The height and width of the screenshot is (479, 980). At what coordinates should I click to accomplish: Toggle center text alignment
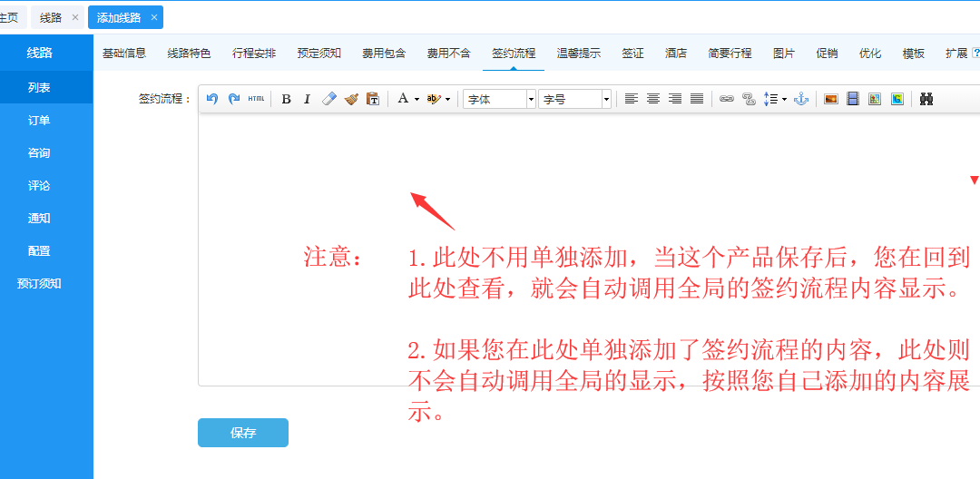pyautogui.click(x=653, y=99)
